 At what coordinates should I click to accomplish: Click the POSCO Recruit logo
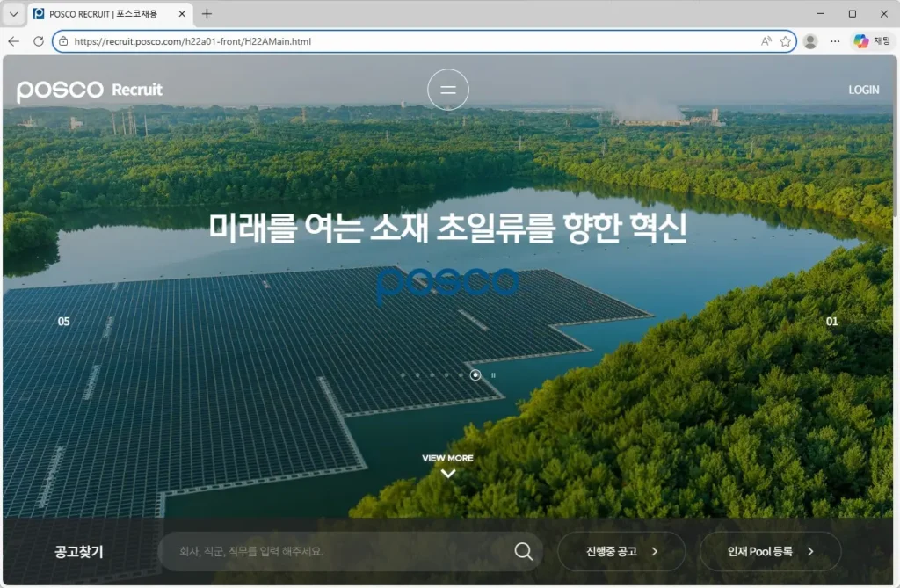click(89, 89)
